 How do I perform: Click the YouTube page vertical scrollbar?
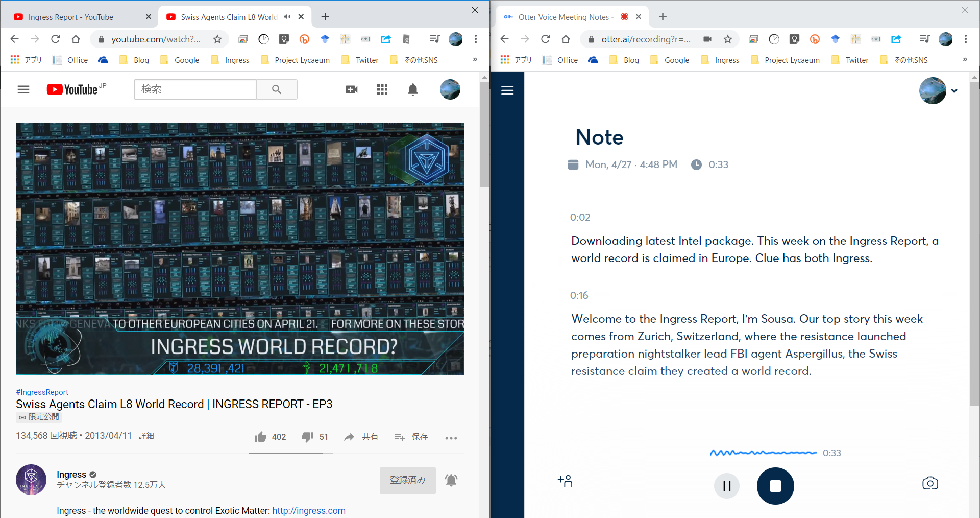pos(484,134)
